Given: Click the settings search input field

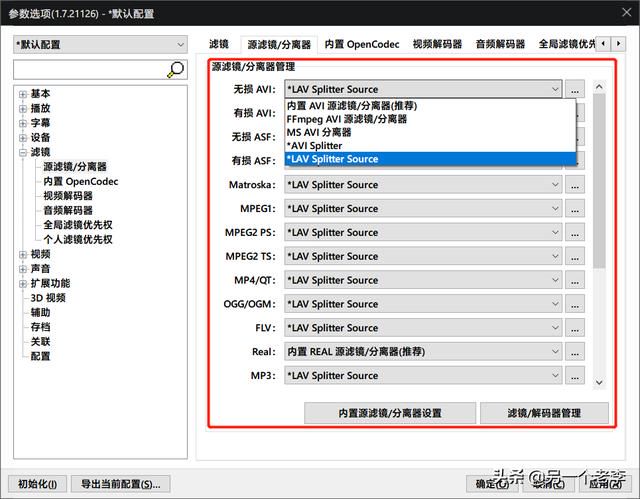Looking at the screenshot, I should (x=91, y=69).
